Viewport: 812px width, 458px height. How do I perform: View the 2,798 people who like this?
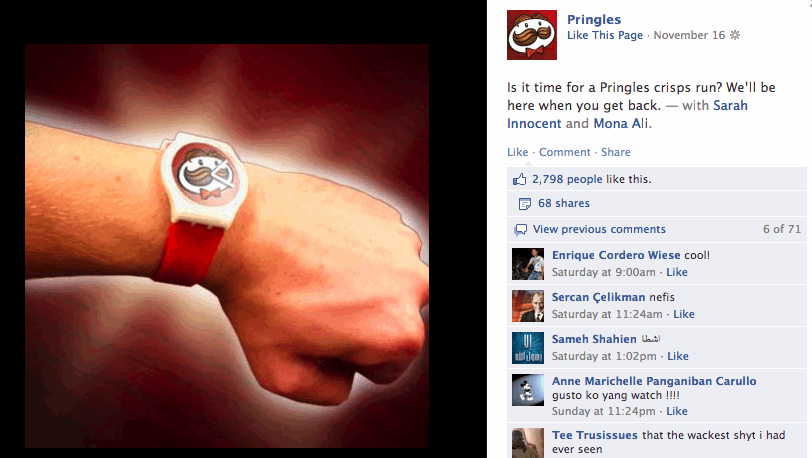pos(567,179)
